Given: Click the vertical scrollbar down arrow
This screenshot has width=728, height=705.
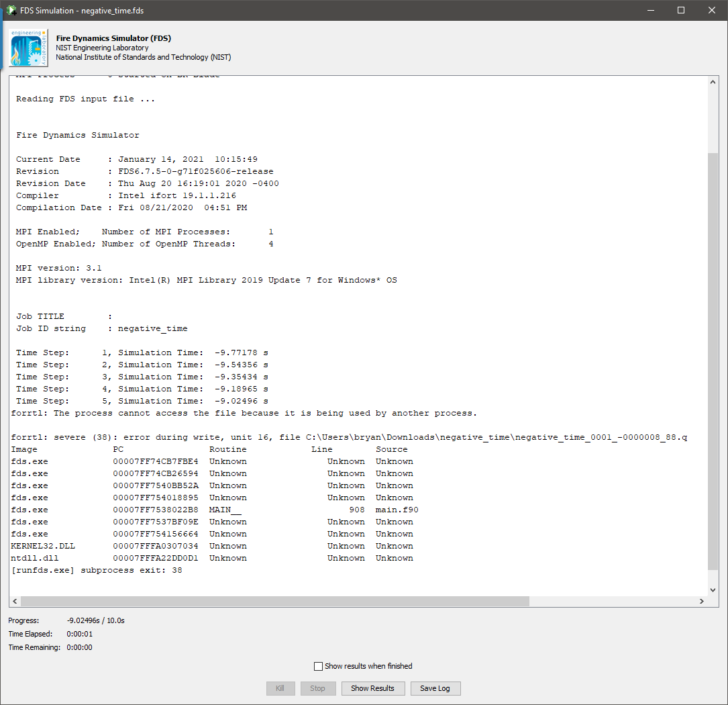Looking at the screenshot, I should pyautogui.click(x=713, y=590).
